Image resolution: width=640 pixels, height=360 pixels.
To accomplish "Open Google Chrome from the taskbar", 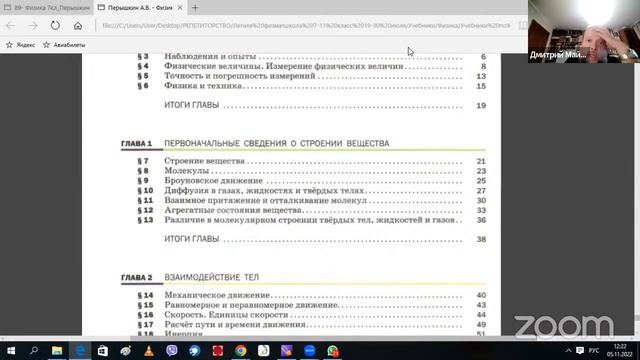I will coord(241,351).
